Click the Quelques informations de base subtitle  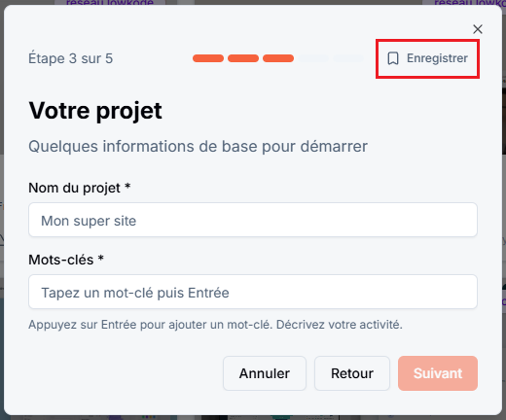[x=198, y=147]
